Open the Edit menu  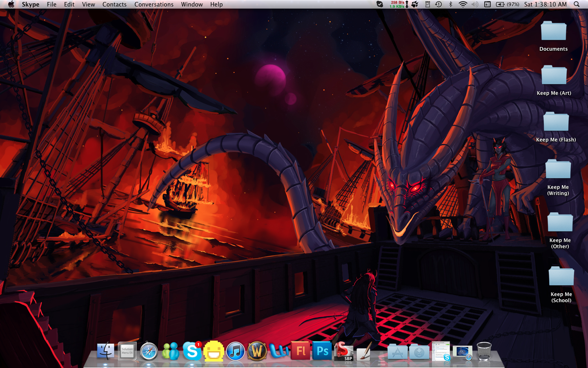pos(69,4)
